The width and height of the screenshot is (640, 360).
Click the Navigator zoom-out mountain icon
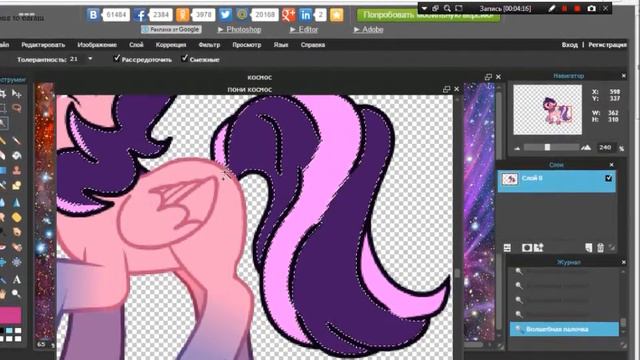(517, 148)
